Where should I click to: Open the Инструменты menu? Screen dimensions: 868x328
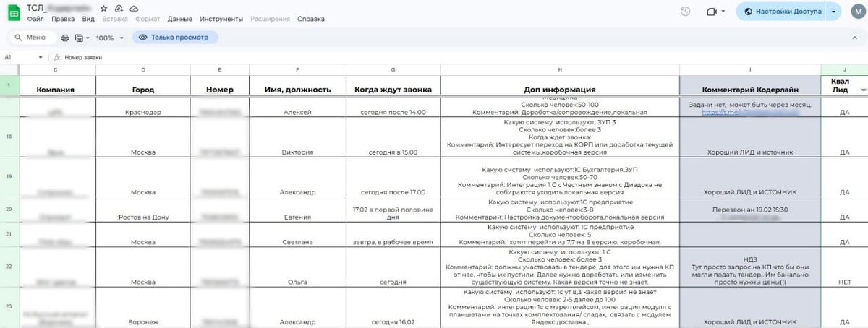tap(221, 19)
